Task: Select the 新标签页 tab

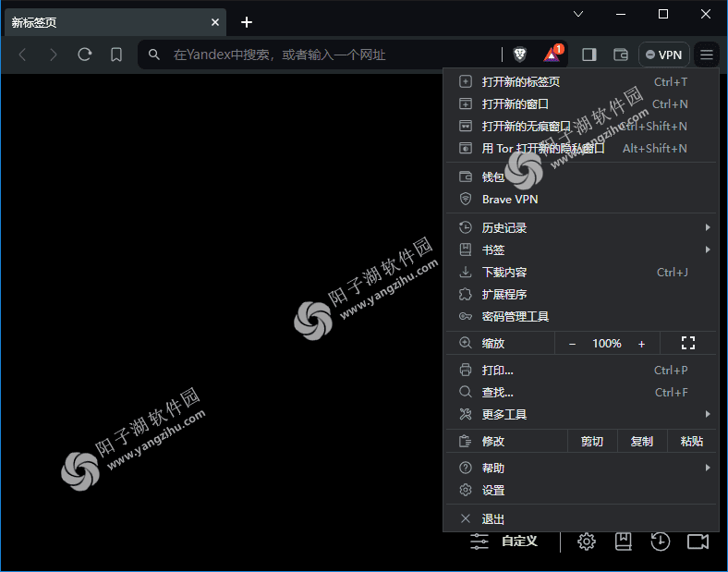Action: coord(115,22)
